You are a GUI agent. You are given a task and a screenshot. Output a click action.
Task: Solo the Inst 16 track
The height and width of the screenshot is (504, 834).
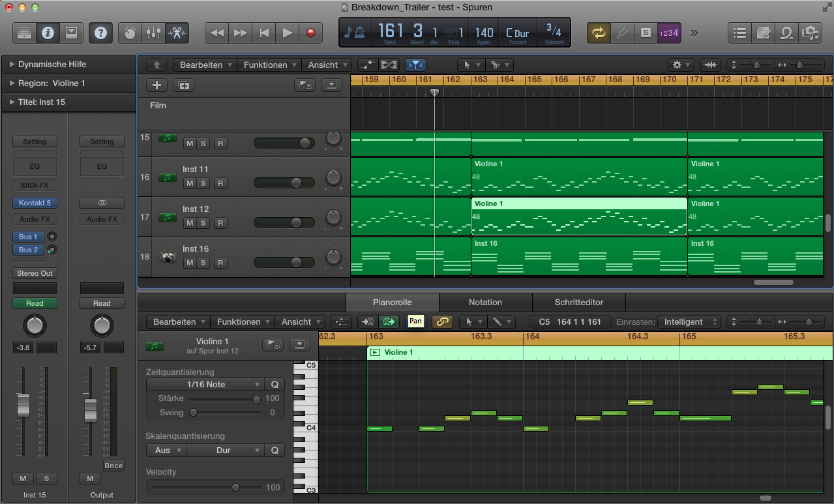point(203,263)
